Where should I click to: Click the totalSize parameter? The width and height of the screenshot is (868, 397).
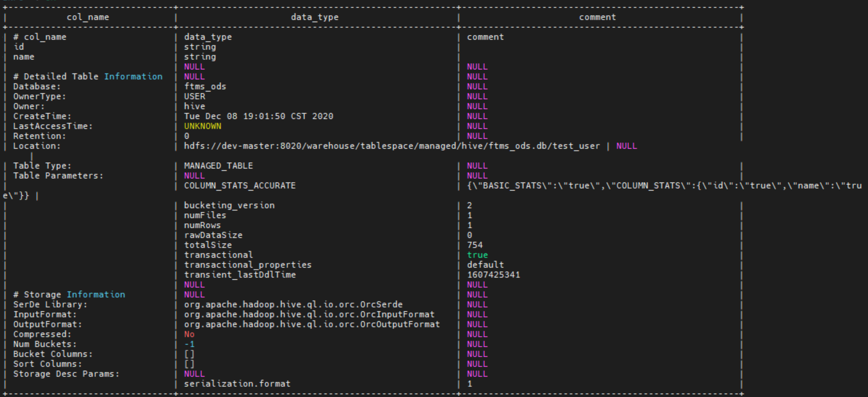pyautogui.click(x=208, y=245)
